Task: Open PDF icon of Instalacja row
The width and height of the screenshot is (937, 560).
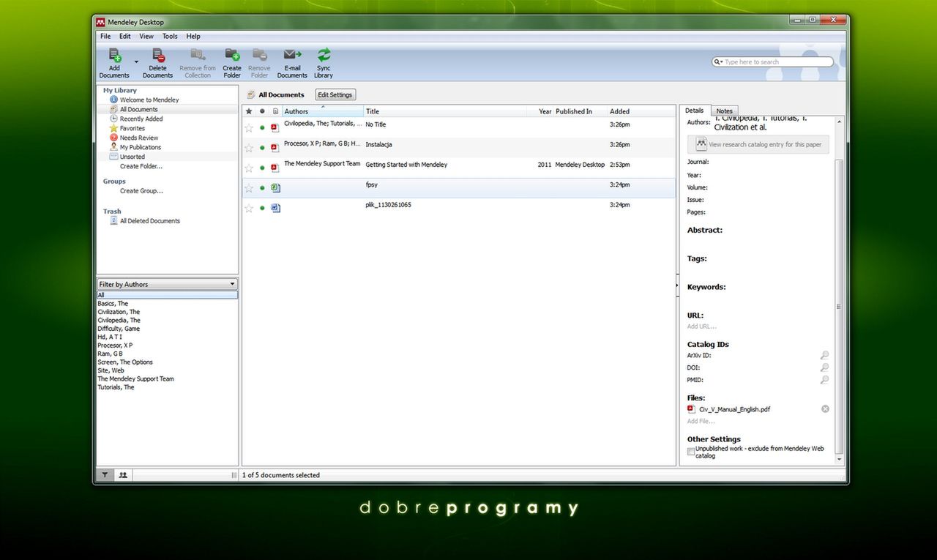Action: pyautogui.click(x=275, y=147)
